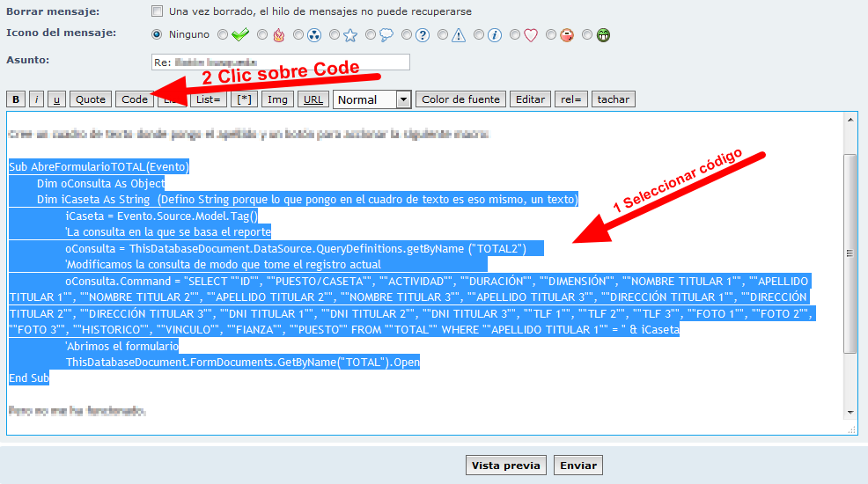Open the 'Color de fuente' picker
The width and height of the screenshot is (868, 484).
[x=461, y=99]
